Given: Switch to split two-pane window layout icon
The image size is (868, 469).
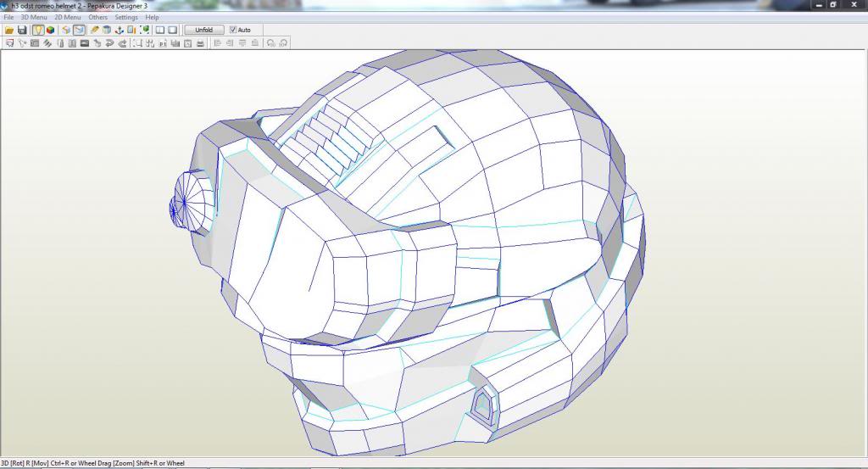Looking at the screenshot, I should [x=160, y=30].
